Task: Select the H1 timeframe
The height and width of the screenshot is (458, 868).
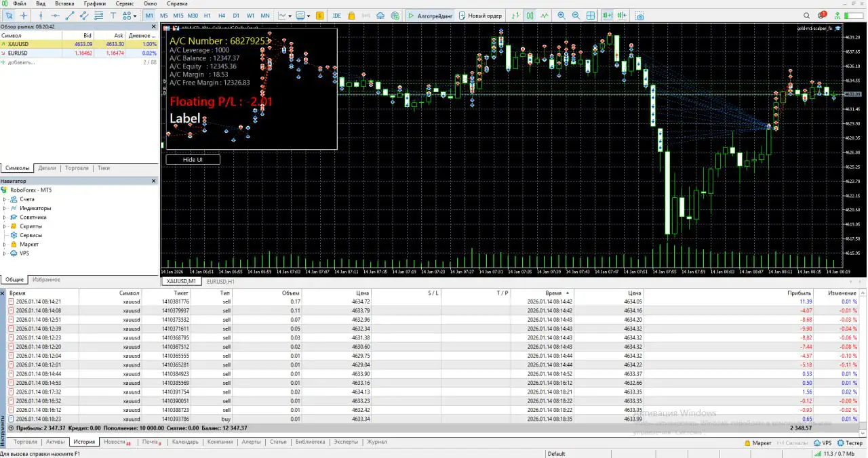Action: 207,16
